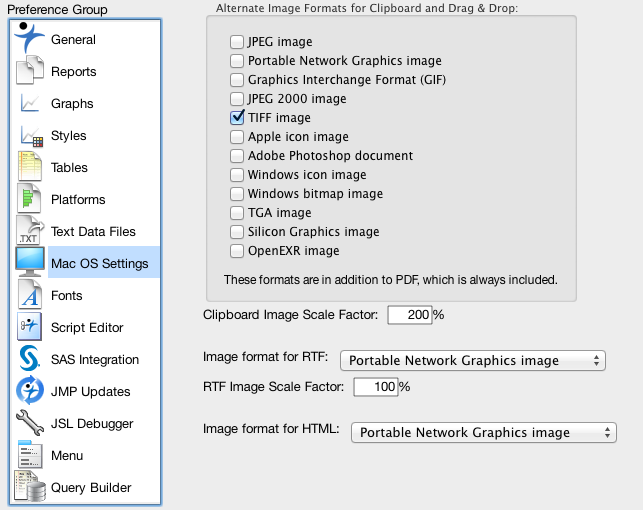Viewport: 643px width, 510px height.
Task: Go to the SAS Integration preferences
Action: pos(95,359)
